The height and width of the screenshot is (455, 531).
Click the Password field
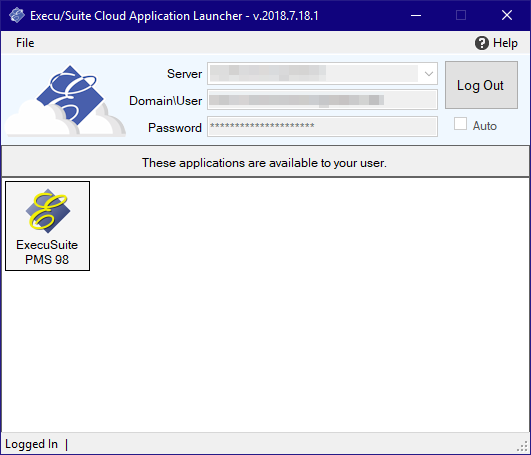322,127
